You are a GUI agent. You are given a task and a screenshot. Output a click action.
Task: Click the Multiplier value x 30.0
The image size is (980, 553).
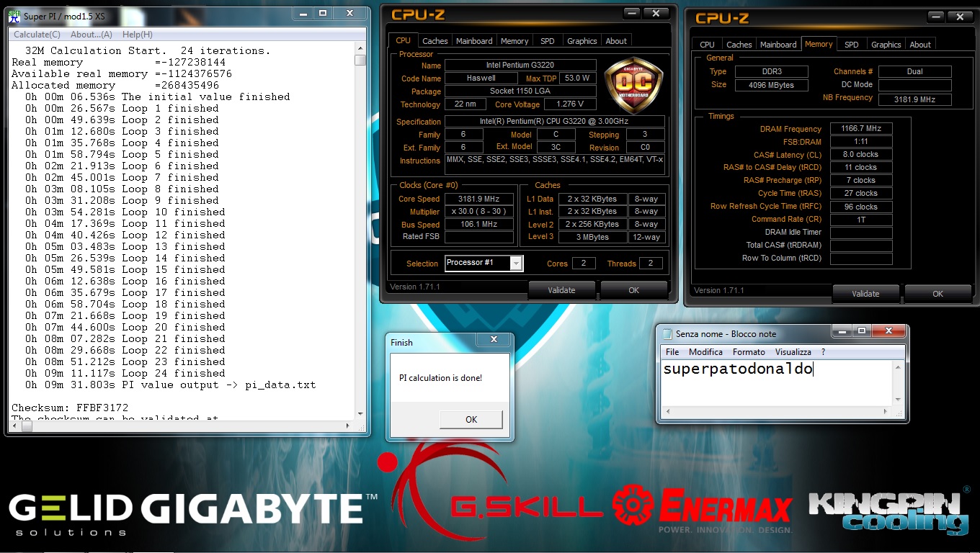point(478,212)
